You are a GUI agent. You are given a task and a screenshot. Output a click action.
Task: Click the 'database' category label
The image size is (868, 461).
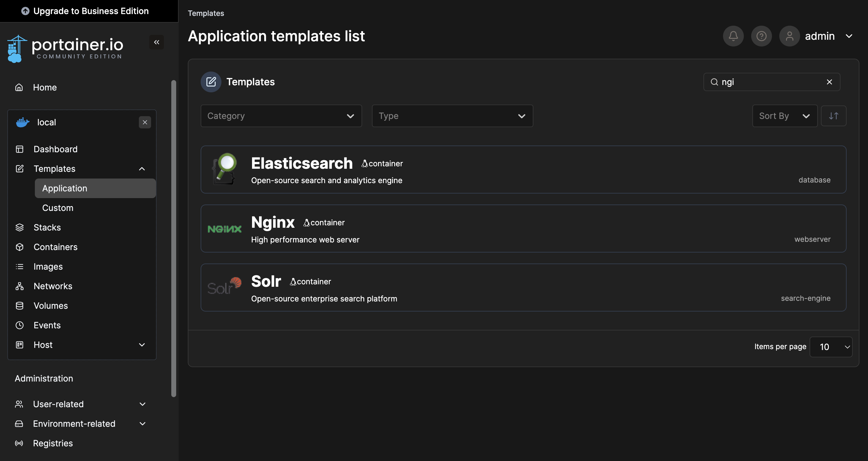(814, 180)
